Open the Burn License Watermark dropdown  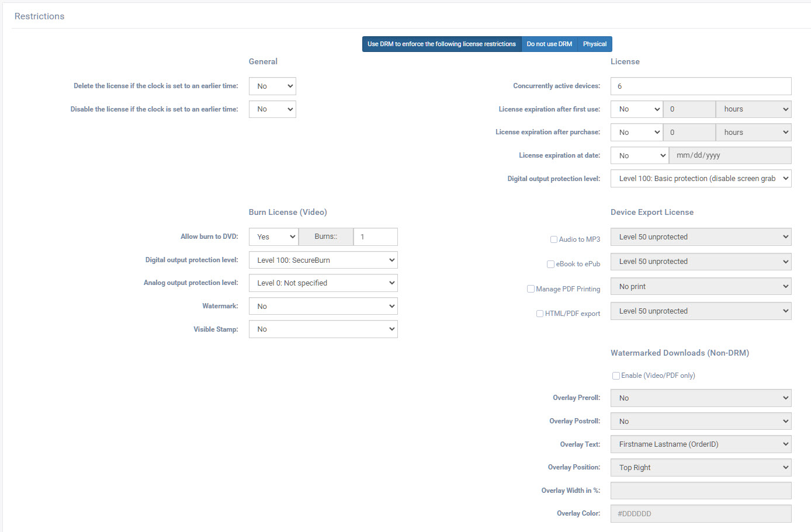click(323, 307)
